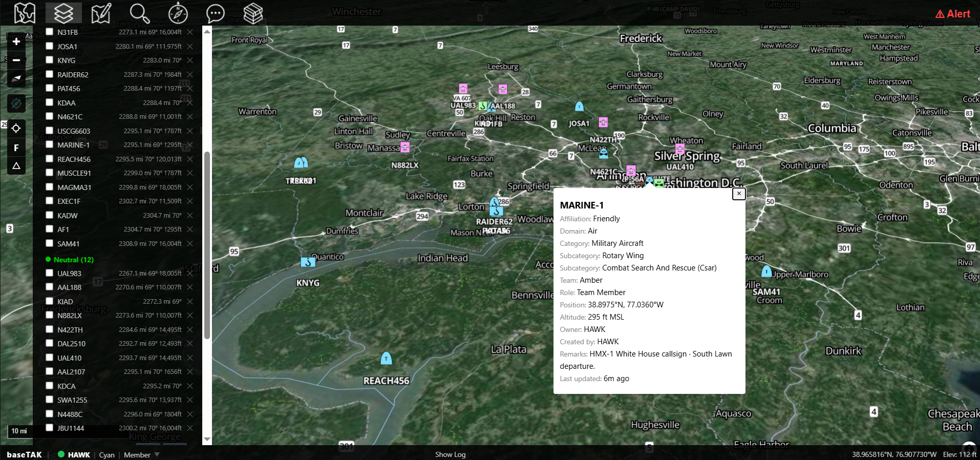
Task: Activate the F map control button
Action: (x=16, y=148)
